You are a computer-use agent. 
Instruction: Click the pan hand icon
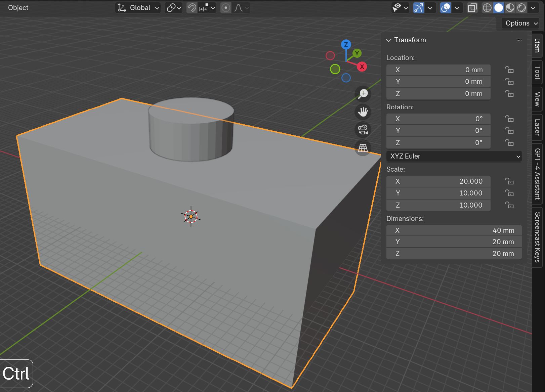click(363, 112)
